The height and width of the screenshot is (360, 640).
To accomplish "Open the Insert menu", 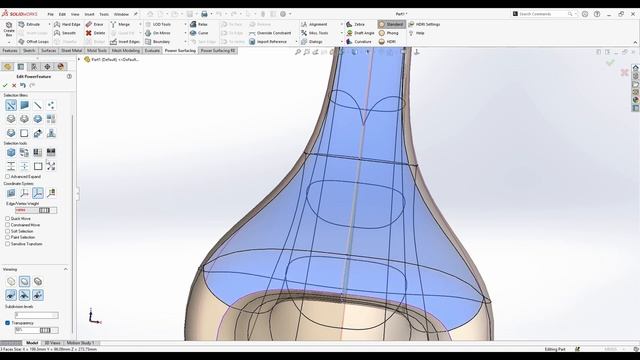I will point(89,14).
